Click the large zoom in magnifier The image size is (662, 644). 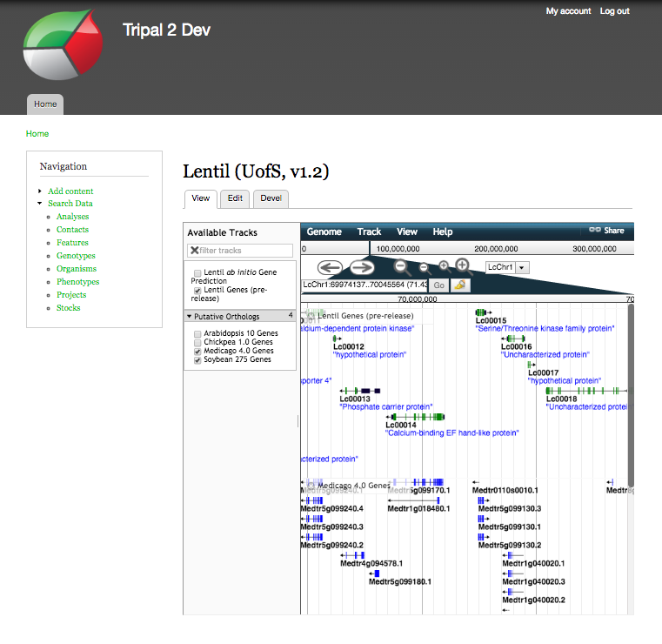tap(463, 266)
